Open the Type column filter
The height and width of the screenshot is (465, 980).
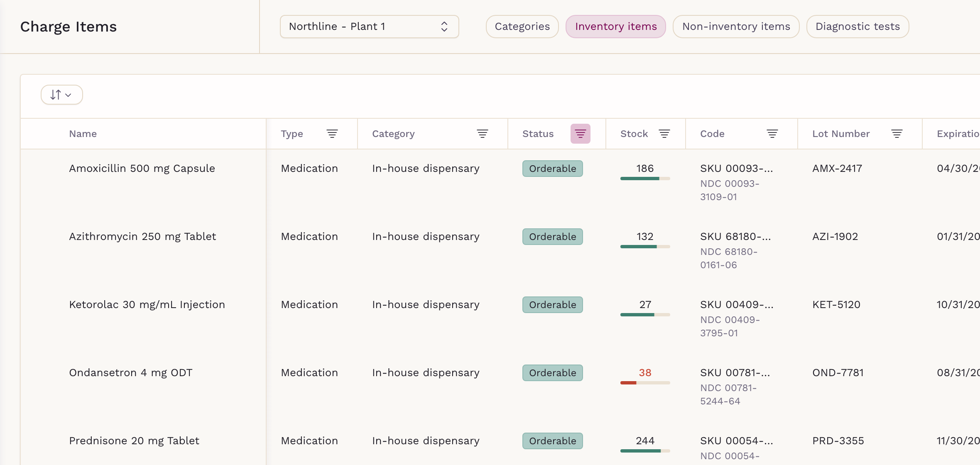tap(332, 134)
